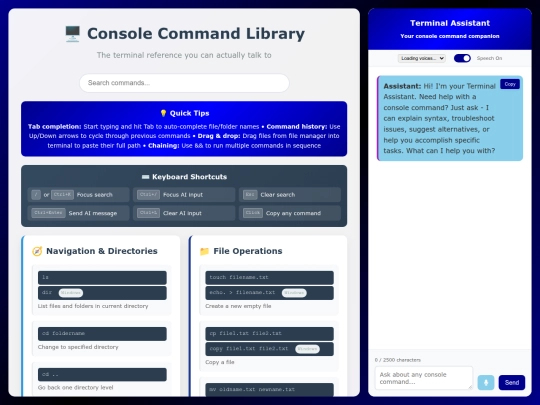Click the Quick Tips heading
540x405 pixels.
tap(189, 113)
